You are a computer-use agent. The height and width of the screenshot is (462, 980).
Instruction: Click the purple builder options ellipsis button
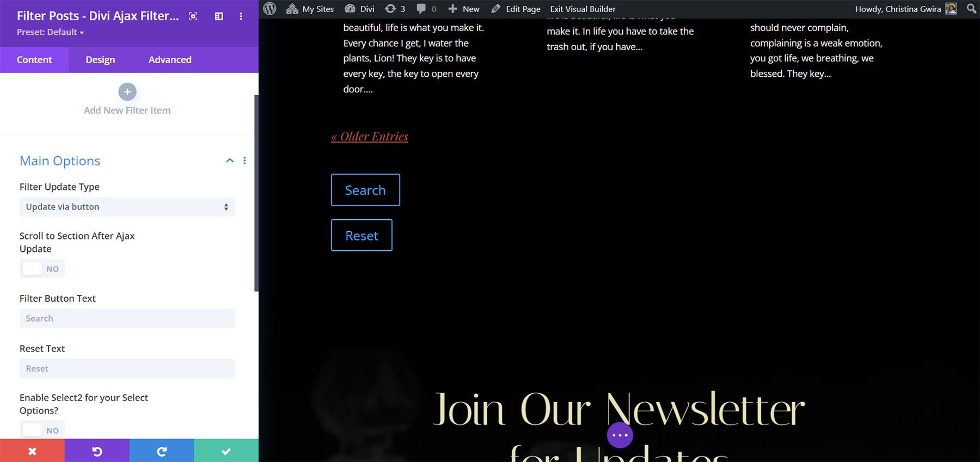pos(620,435)
